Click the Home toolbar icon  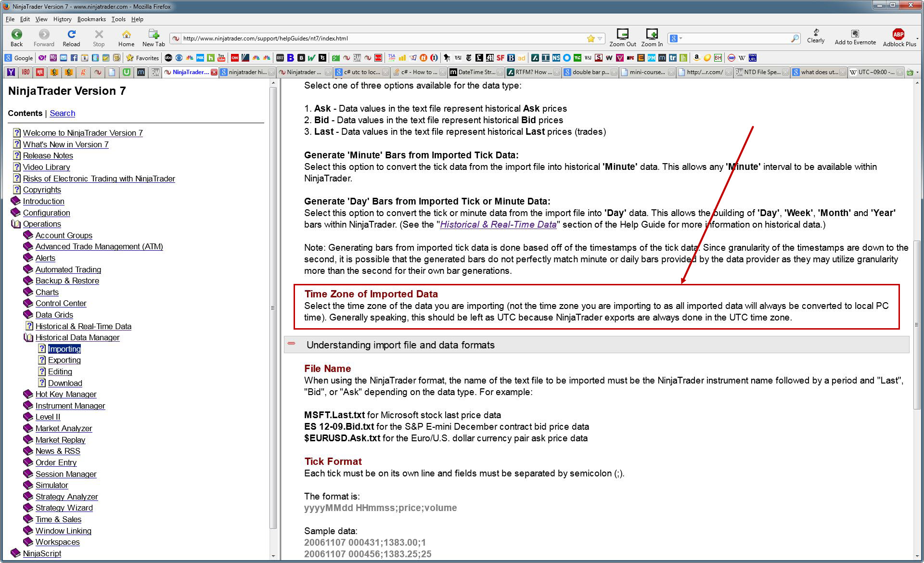(126, 34)
